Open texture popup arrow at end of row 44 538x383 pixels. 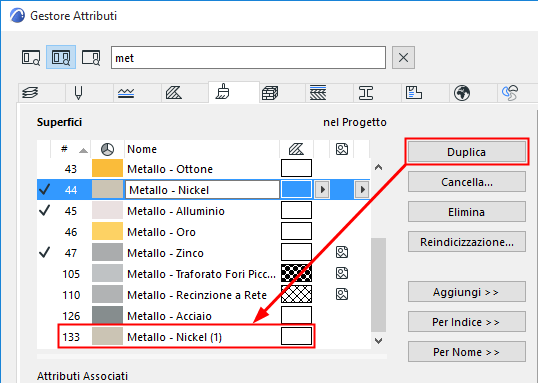tap(362, 189)
